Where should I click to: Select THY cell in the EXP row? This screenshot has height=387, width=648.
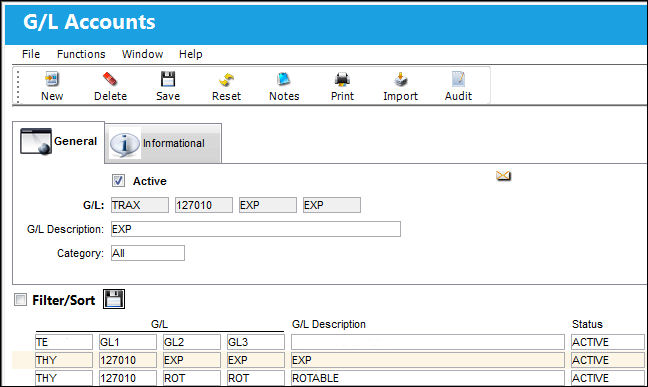[64, 360]
